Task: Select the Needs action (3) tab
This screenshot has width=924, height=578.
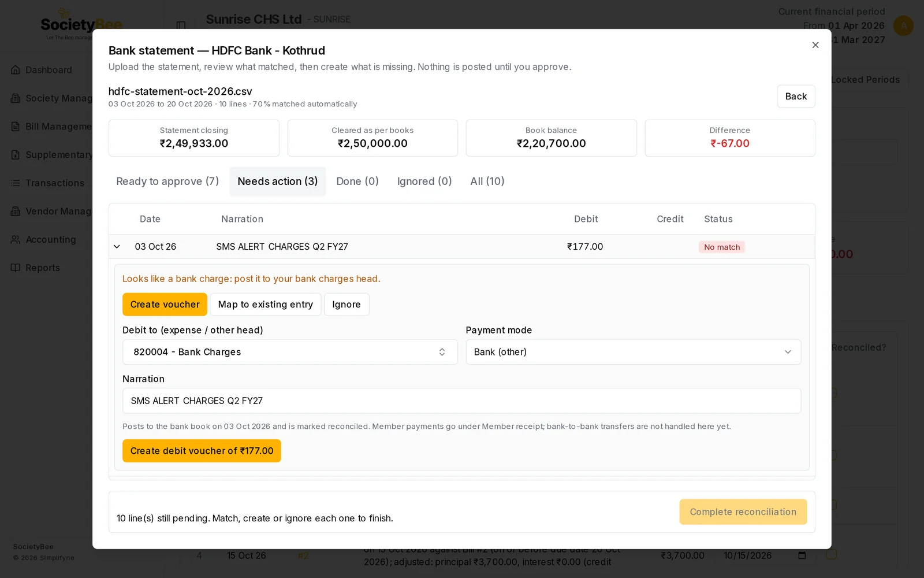Action: pyautogui.click(x=278, y=181)
